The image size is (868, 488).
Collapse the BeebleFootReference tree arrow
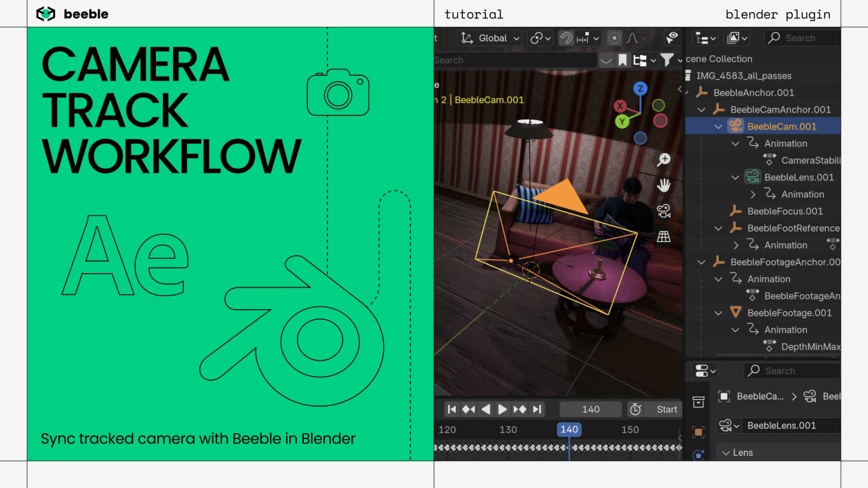coord(719,228)
